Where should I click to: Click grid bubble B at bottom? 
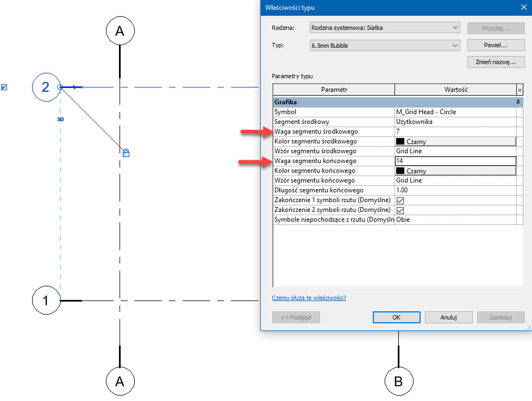[x=399, y=381]
